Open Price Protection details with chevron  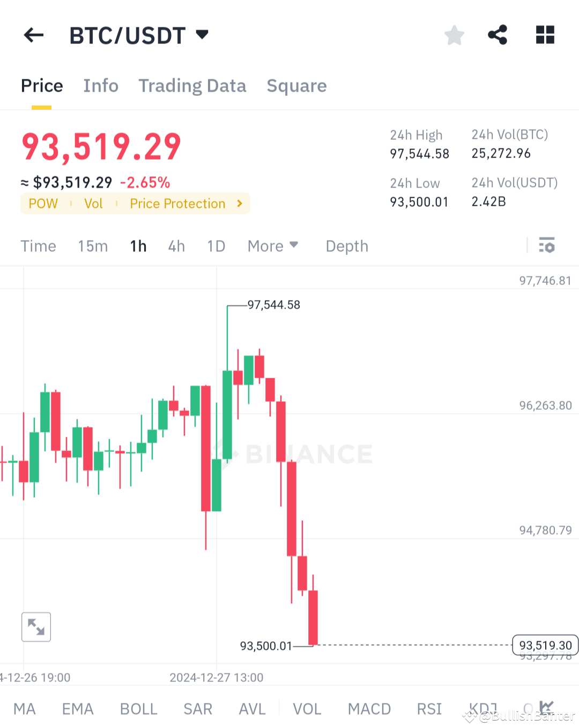coord(239,204)
